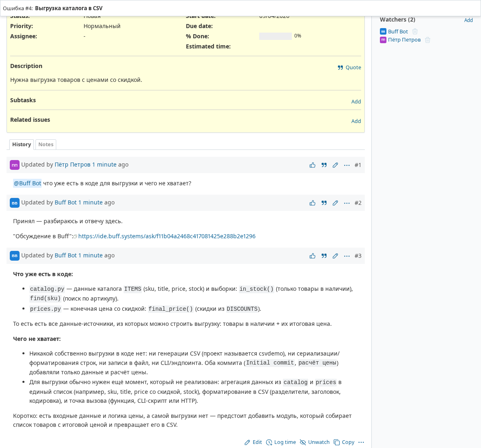Viewport: 481px width, 448px height.
Task: Click BB avatar on comment #3
Action: (14, 255)
